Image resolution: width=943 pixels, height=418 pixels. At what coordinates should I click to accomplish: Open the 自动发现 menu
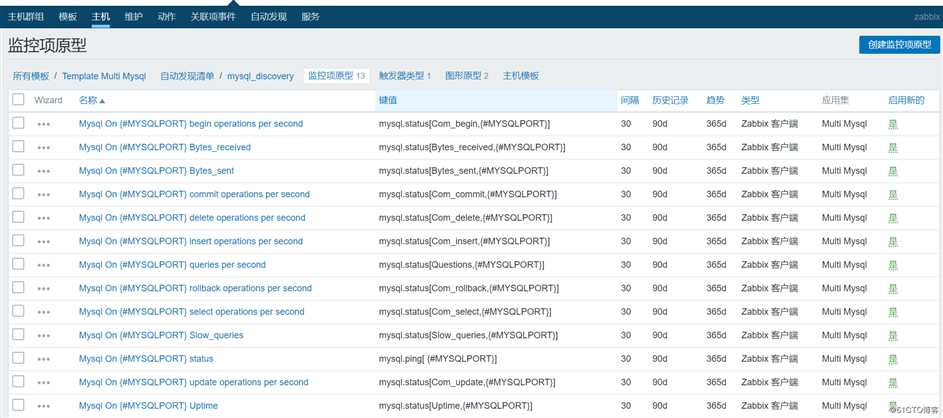click(x=268, y=17)
